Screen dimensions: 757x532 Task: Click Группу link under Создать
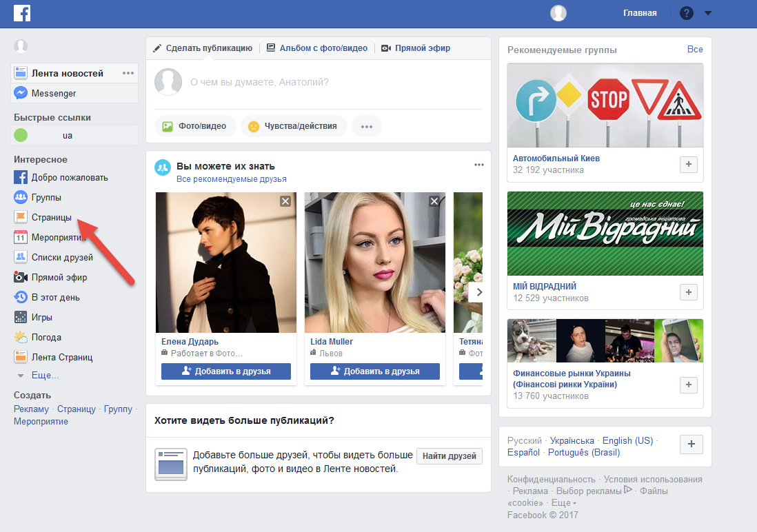pyautogui.click(x=118, y=409)
